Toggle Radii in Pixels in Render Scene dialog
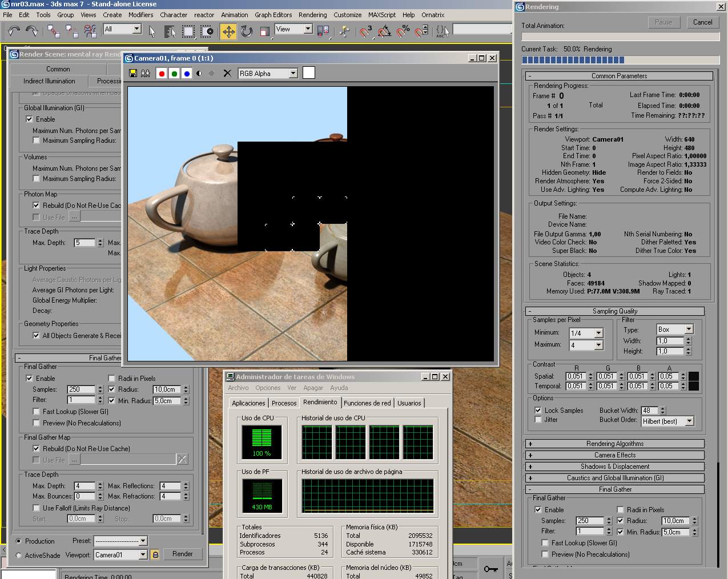 pos(111,379)
